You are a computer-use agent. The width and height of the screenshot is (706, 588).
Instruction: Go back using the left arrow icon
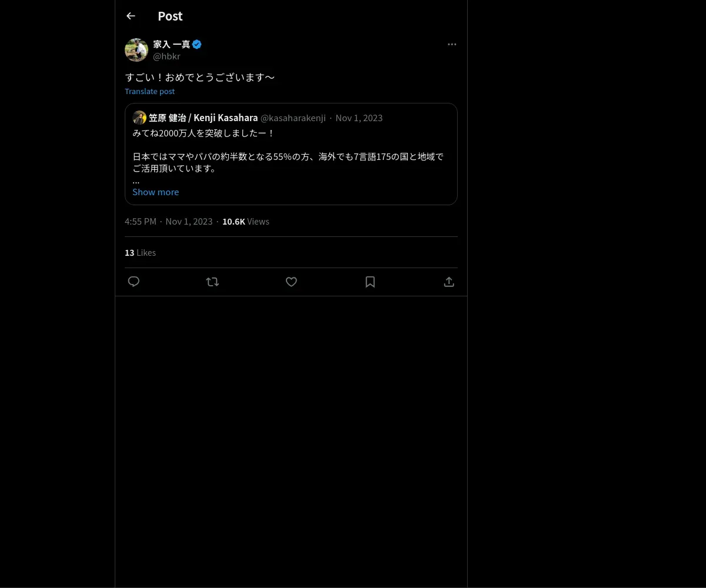tap(131, 16)
